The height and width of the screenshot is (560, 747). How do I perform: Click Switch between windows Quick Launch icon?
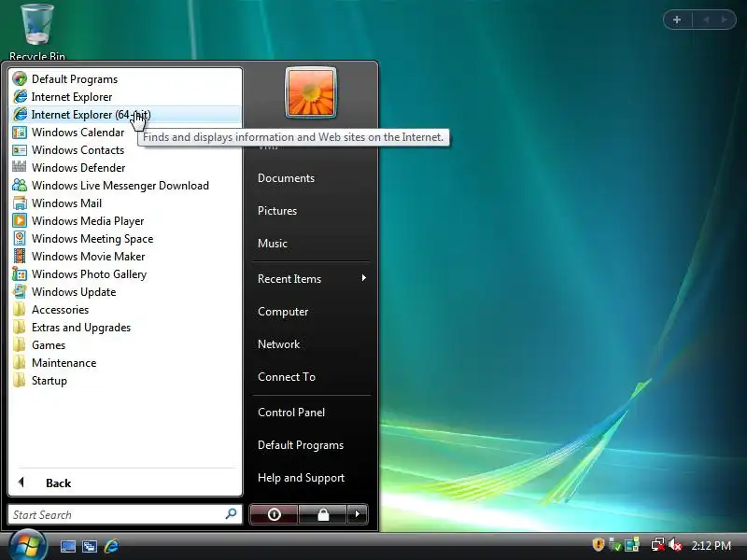point(90,546)
